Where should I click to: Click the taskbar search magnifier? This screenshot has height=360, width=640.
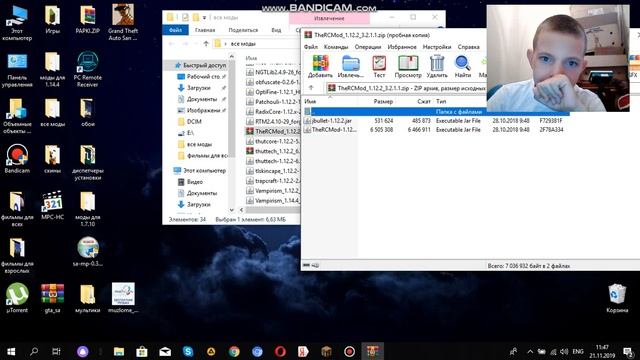point(34,351)
